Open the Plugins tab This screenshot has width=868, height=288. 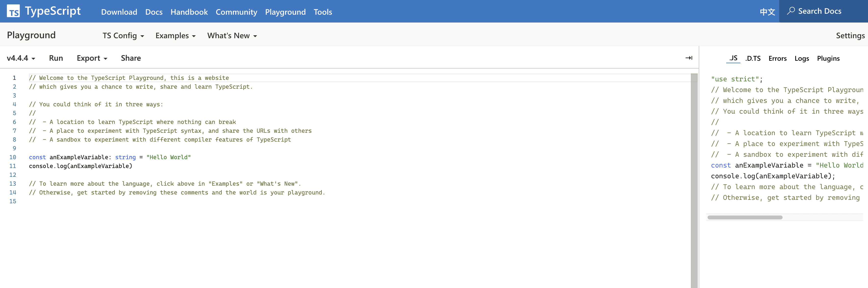(x=828, y=59)
